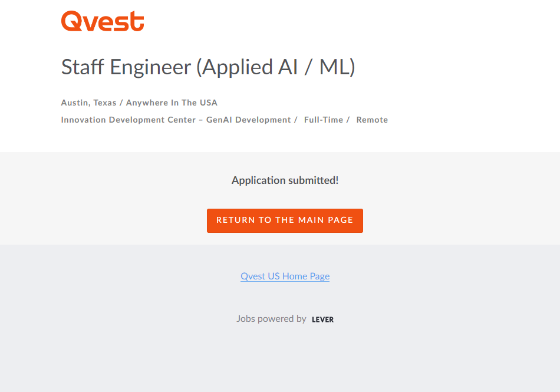Click the slash between 'Texas' and 'Anywhere'

[x=121, y=103]
